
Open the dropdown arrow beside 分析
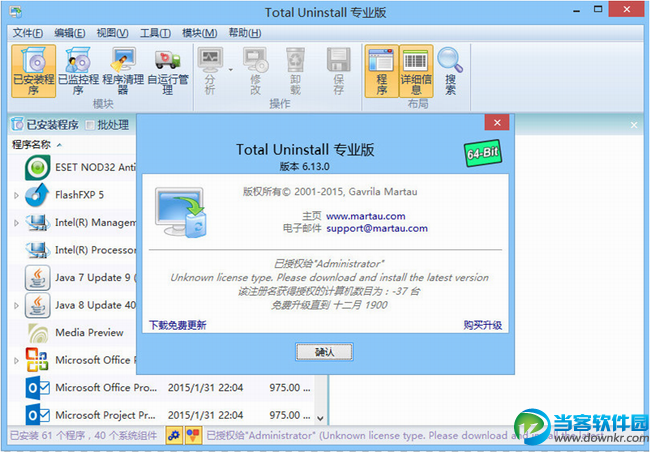click(230, 70)
